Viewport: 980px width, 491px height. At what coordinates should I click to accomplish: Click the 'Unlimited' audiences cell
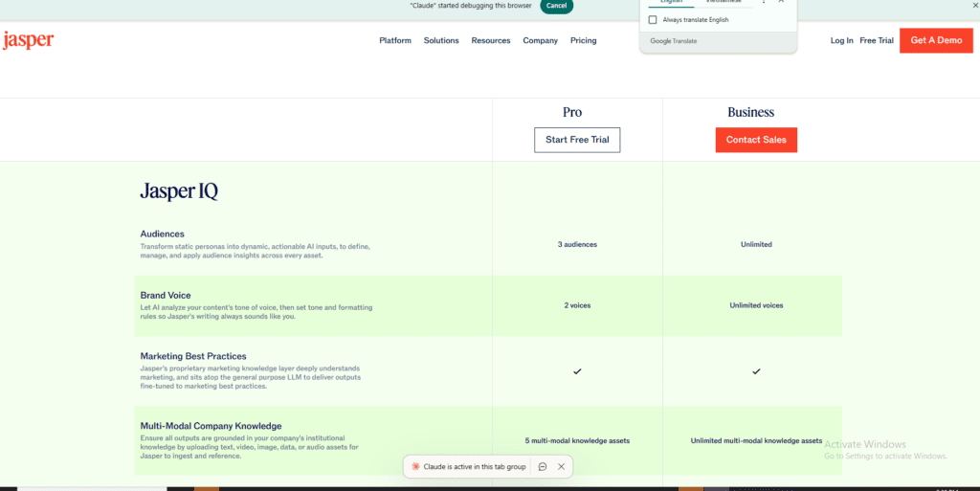tap(756, 244)
